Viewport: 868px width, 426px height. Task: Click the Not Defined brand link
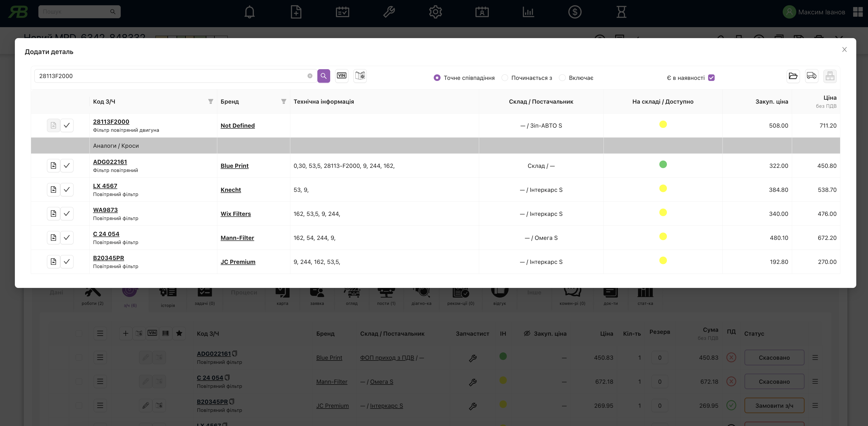pyautogui.click(x=238, y=126)
